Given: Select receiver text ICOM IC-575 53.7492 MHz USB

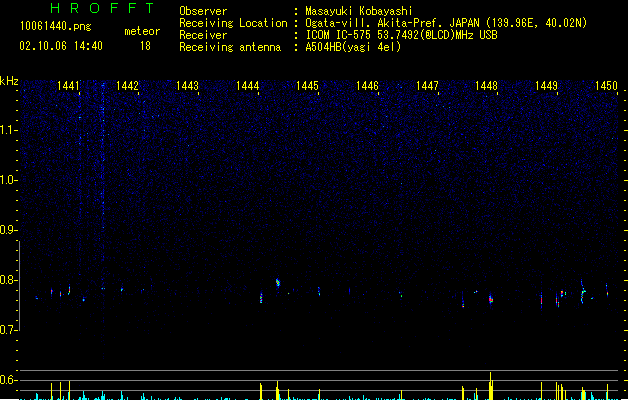Looking at the screenshot, I should (x=402, y=35).
